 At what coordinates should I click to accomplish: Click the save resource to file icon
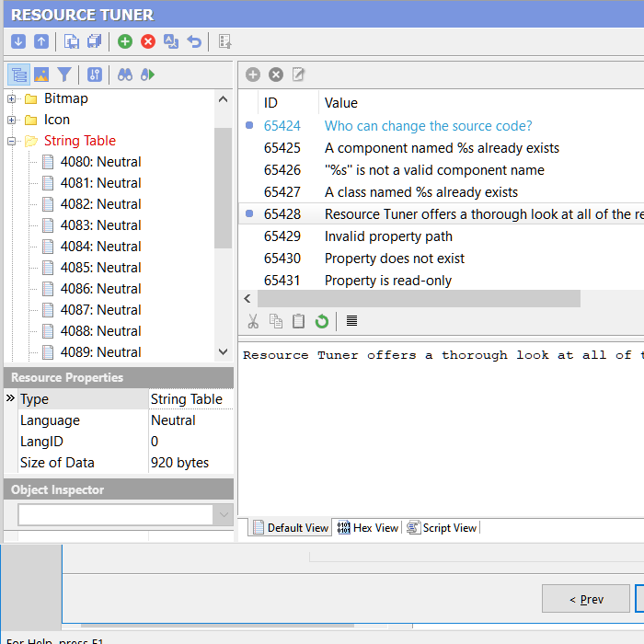[72, 41]
